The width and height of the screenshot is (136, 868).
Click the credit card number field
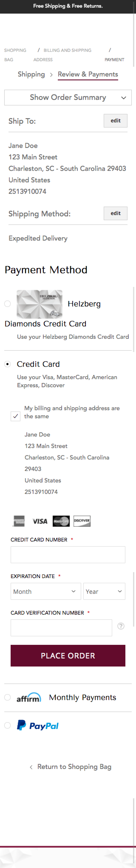point(68,554)
